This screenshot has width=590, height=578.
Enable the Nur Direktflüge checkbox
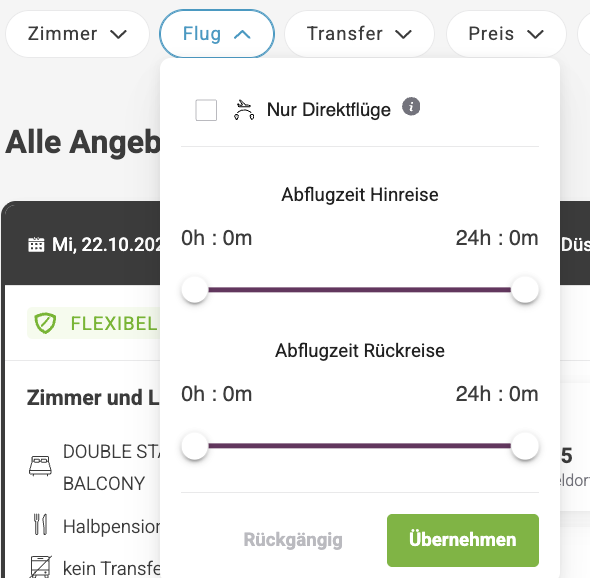pyautogui.click(x=206, y=110)
